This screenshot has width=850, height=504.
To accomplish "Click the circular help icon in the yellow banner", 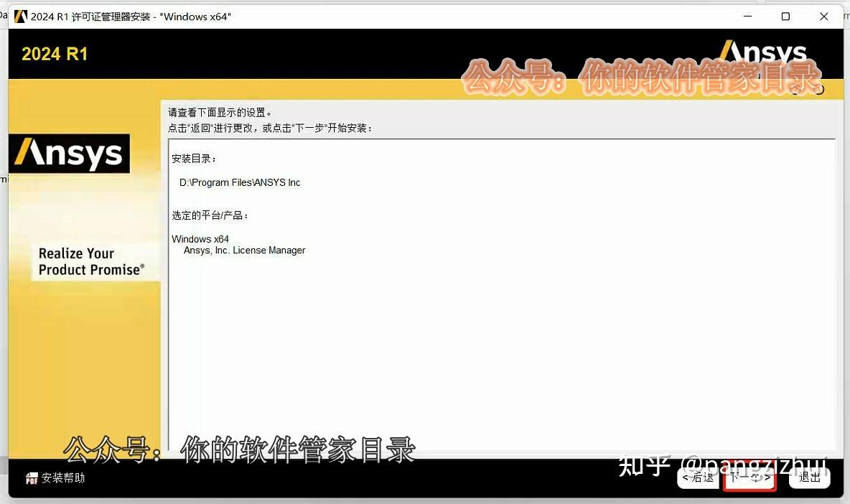I will coord(795,90).
